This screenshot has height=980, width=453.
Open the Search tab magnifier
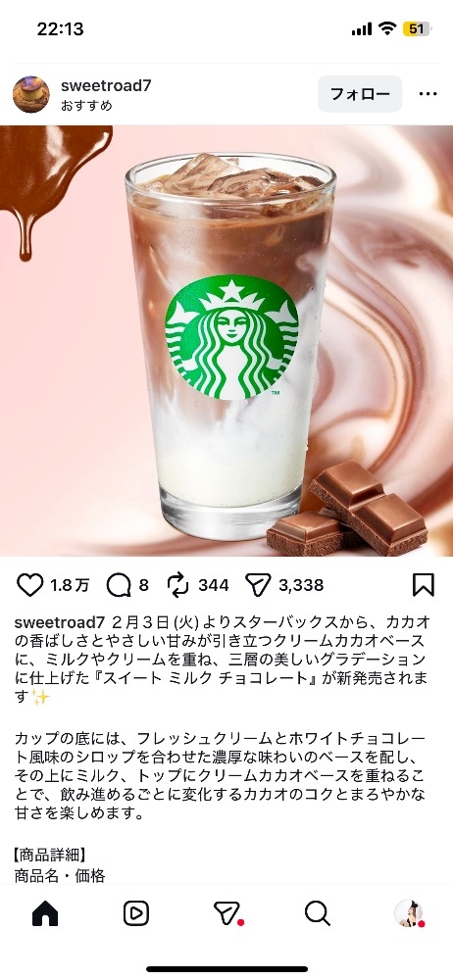click(x=318, y=913)
